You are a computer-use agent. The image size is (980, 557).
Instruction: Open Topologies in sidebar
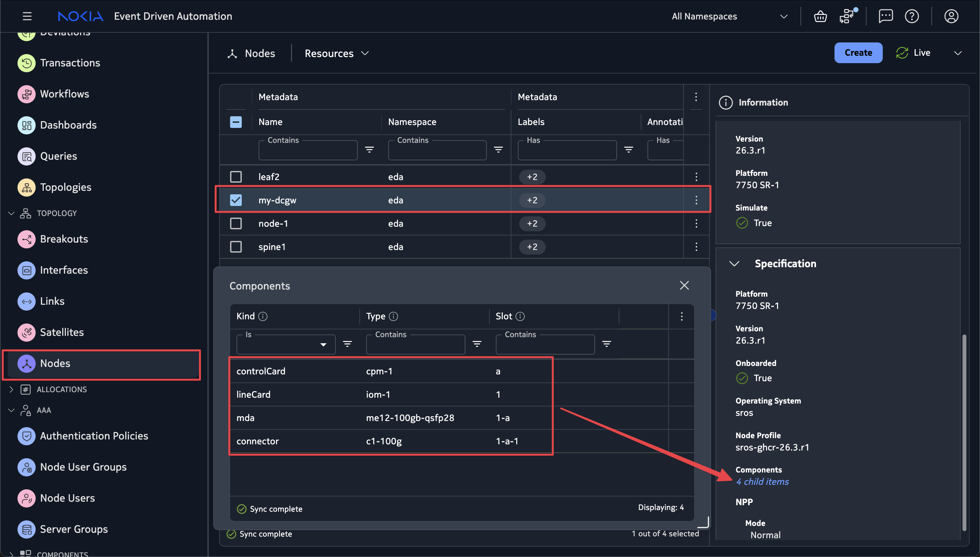65,187
